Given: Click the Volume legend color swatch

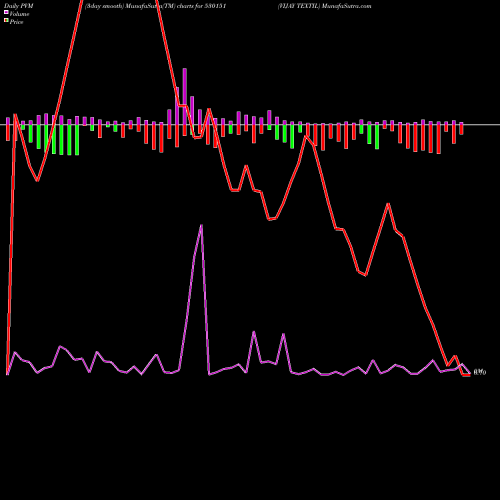Looking at the screenshot, I should pos(6,12).
